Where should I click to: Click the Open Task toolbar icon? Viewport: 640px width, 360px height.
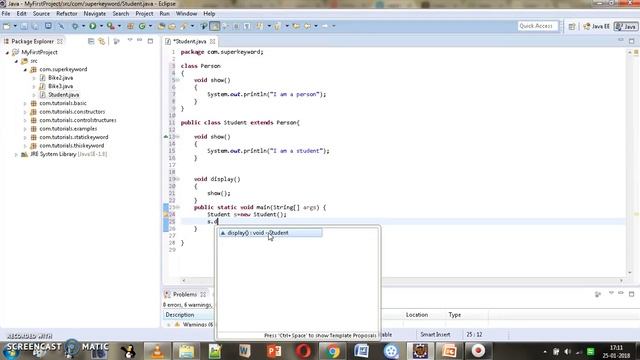click(172, 26)
